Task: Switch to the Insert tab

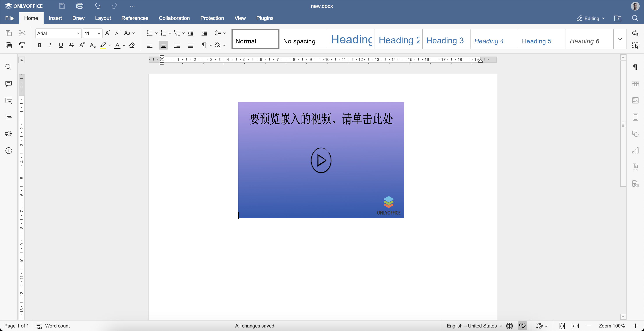Action: 55,18
